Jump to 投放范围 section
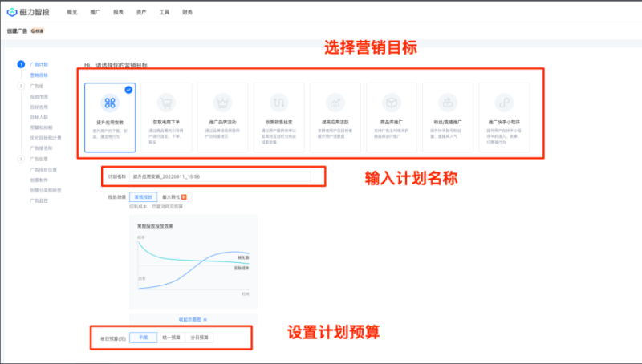Viewport: 642px width, 364px height. tap(39, 97)
